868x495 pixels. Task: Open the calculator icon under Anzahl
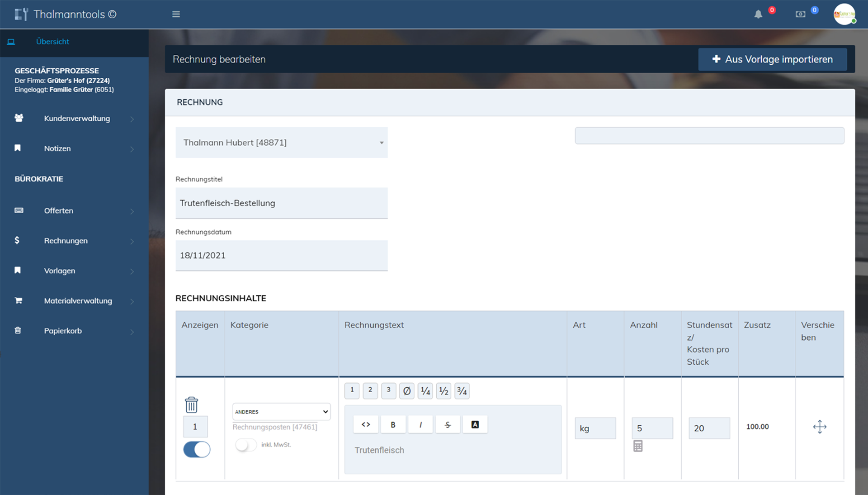[x=638, y=446]
